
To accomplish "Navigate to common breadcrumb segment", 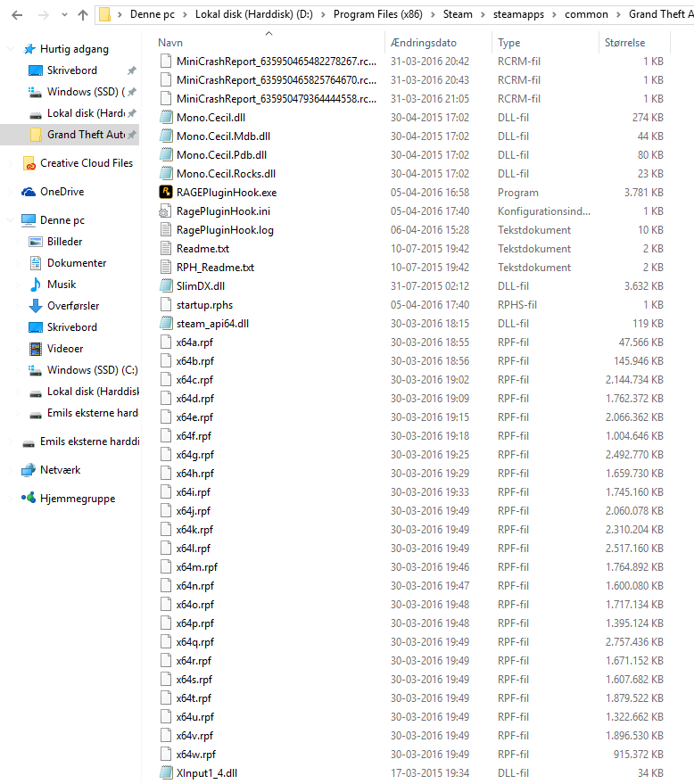I will [x=586, y=14].
